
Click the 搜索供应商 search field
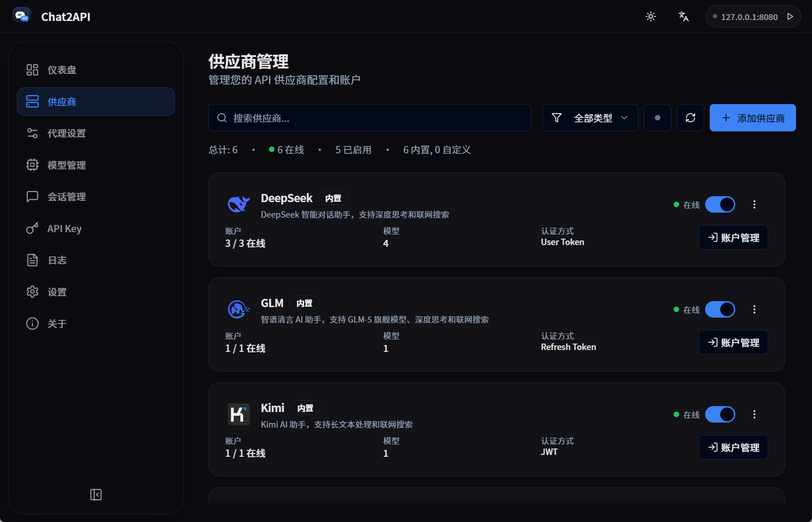point(370,118)
